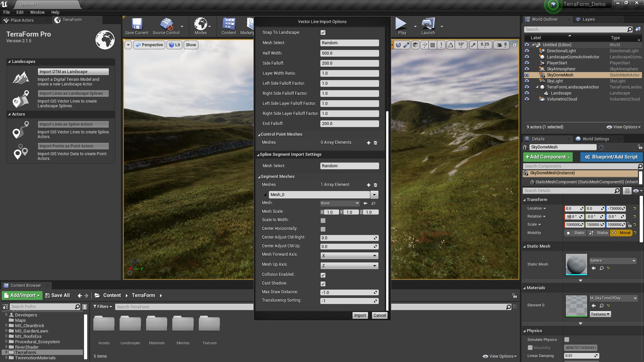Browse to Mesh asset in Content Browser
Image resolution: width=644 pixels, height=362 pixels.
tap(373, 203)
